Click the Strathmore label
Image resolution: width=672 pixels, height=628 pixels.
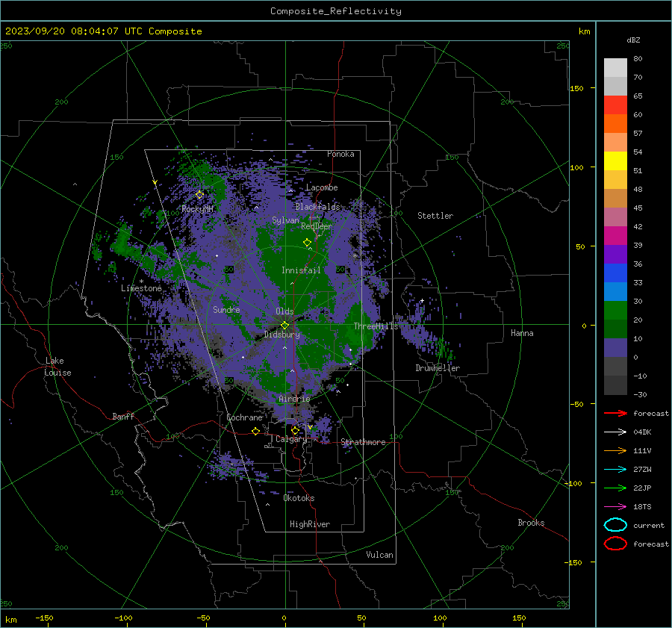(x=363, y=442)
